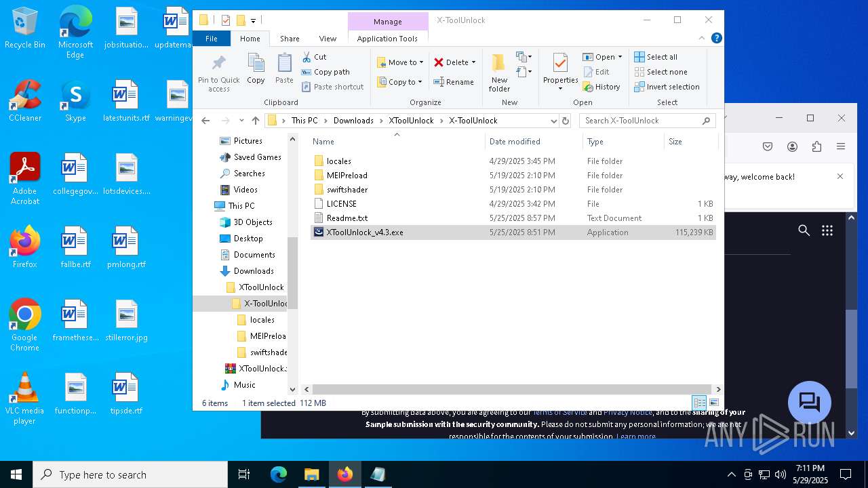Refresh the folder view

click(x=566, y=121)
